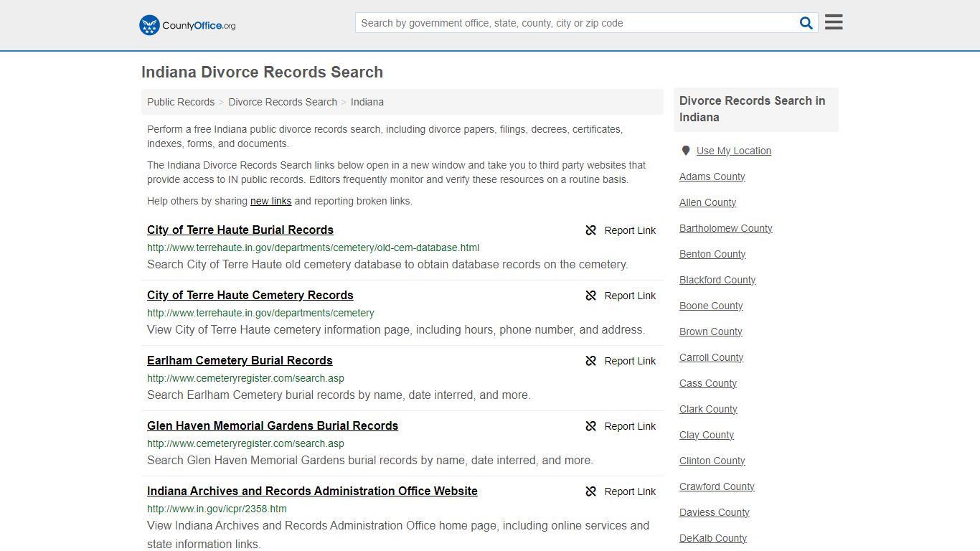Select Blackford County
The height and width of the screenshot is (551, 980).
click(717, 280)
